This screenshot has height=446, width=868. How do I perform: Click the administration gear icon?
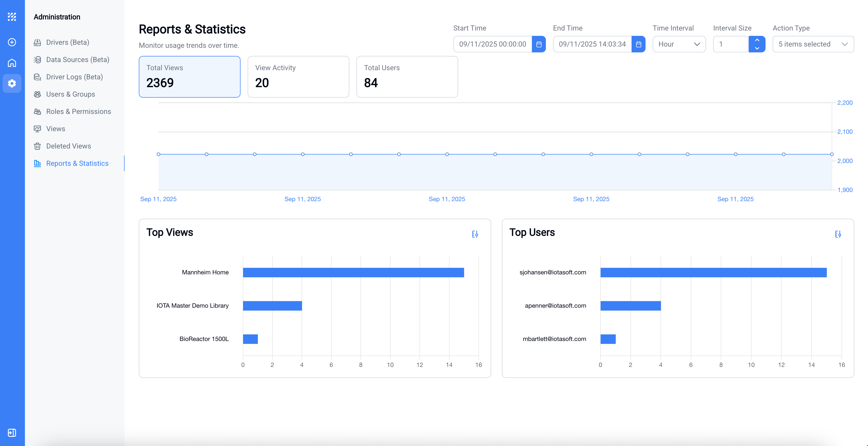(x=12, y=83)
